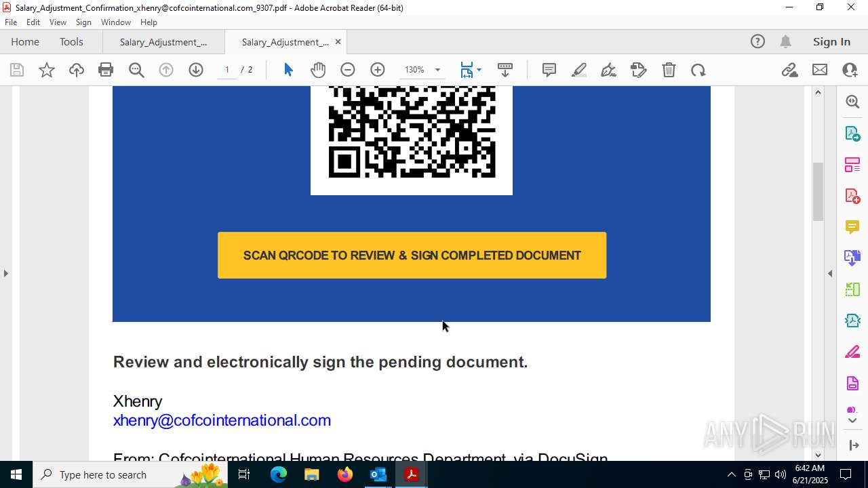Close the active Salary_Adjustment tab
The width and height of the screenshot is (868, 488).
click(338, 42)
